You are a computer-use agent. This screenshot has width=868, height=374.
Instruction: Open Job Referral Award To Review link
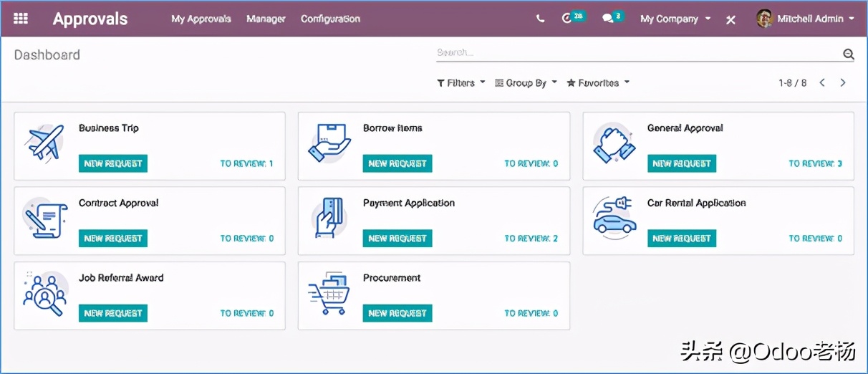[246, 313]
